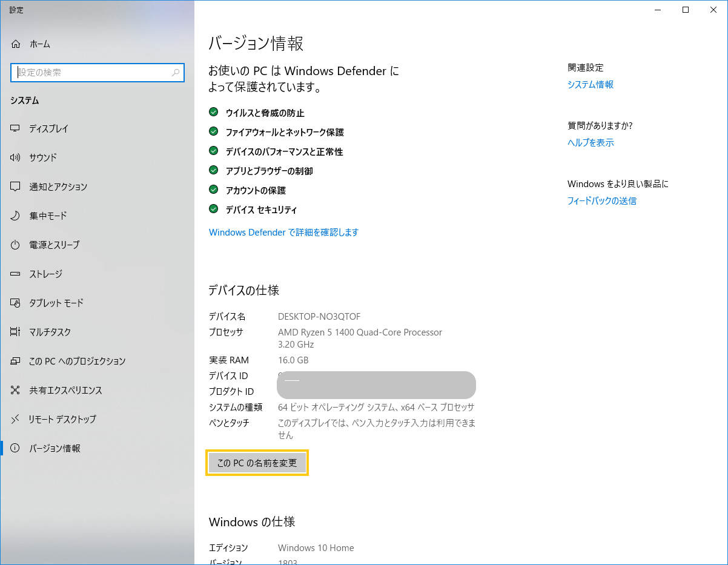
Task: Select 集中モード in the sidebar
Action: pyautogui.click(x=97, y=216)
